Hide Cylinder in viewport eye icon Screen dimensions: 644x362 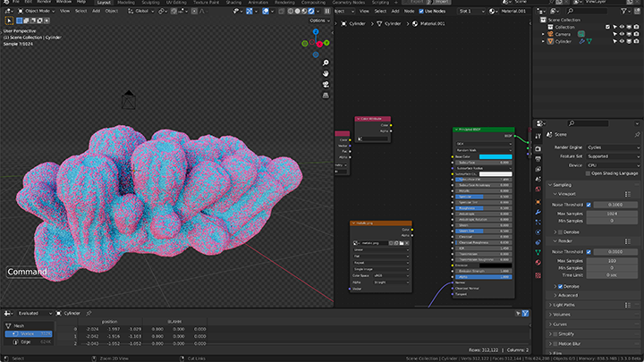click(x=622, y=41)
